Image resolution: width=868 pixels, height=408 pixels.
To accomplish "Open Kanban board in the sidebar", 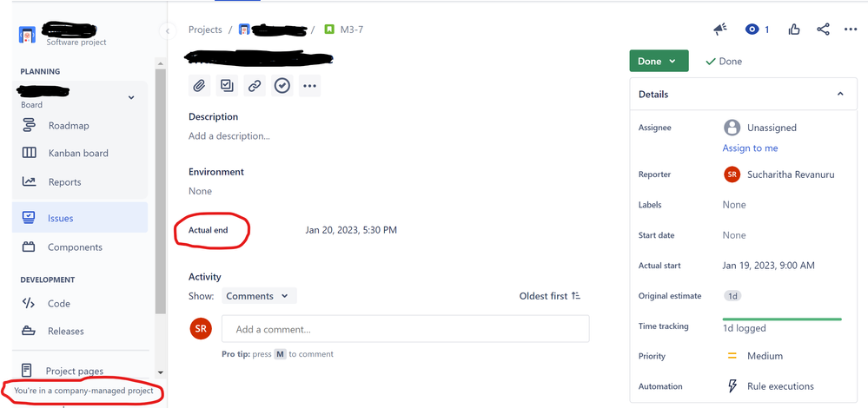I will pos(80,153).
